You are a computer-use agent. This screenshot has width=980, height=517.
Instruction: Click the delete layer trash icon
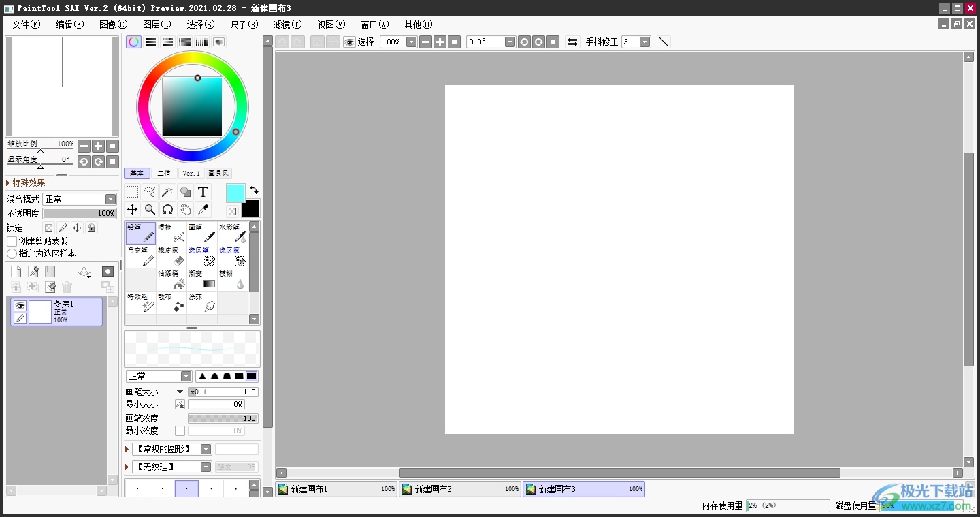(67, 287)
